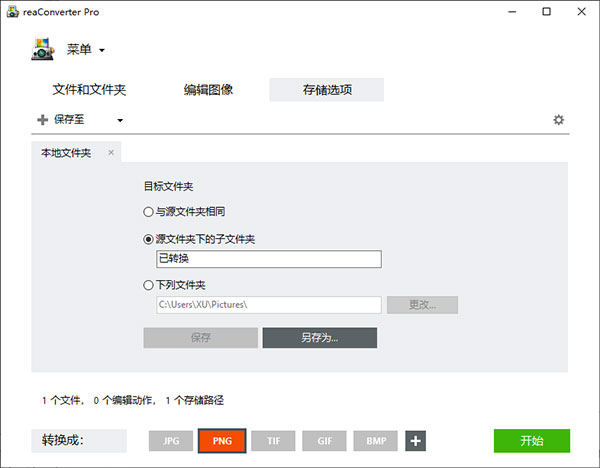Screen dimensions: 600x468
Task: Click the plus icon beside 保存至
Action: [x=42, y=120]
